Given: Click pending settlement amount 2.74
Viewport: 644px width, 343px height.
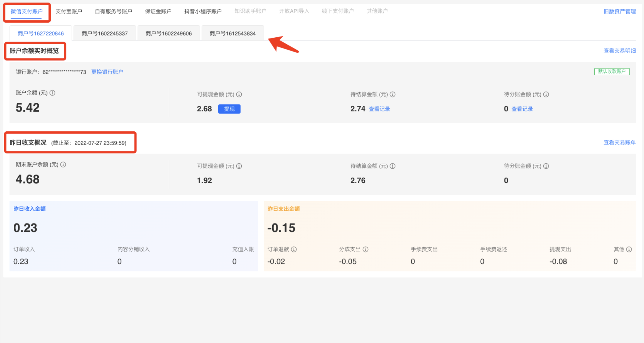Looking at the screenshot, I should [358, 109].
